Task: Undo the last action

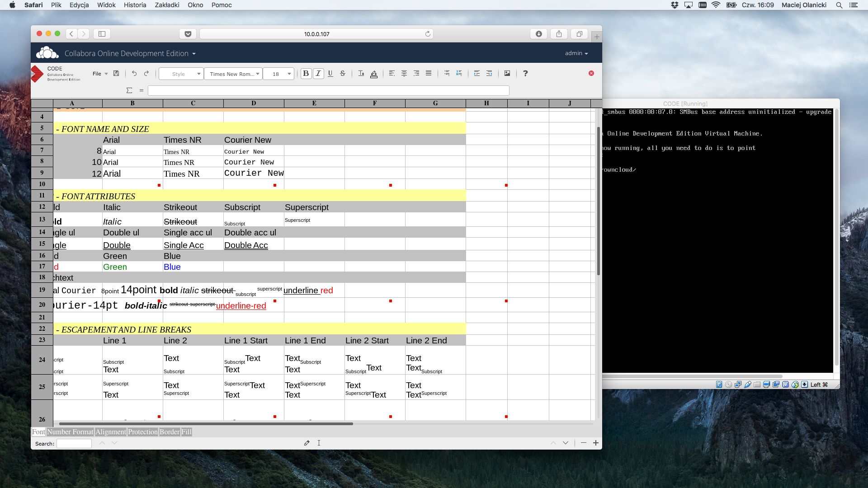Action: click(x=134, y=74)
